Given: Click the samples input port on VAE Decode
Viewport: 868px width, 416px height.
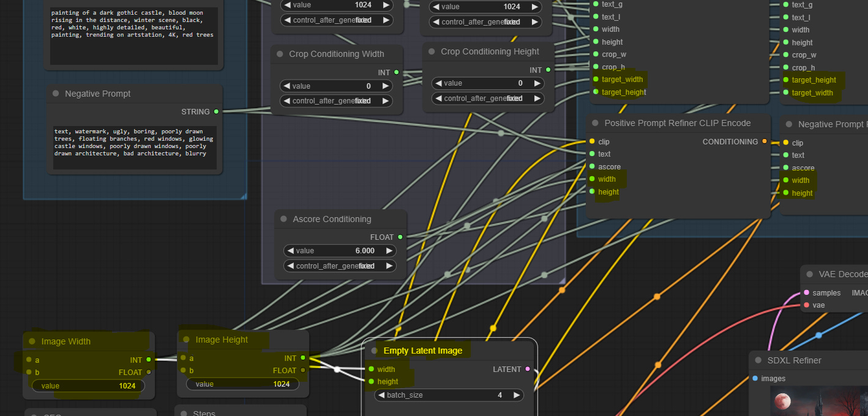Looking at the screenshot, I should point(806,292).
